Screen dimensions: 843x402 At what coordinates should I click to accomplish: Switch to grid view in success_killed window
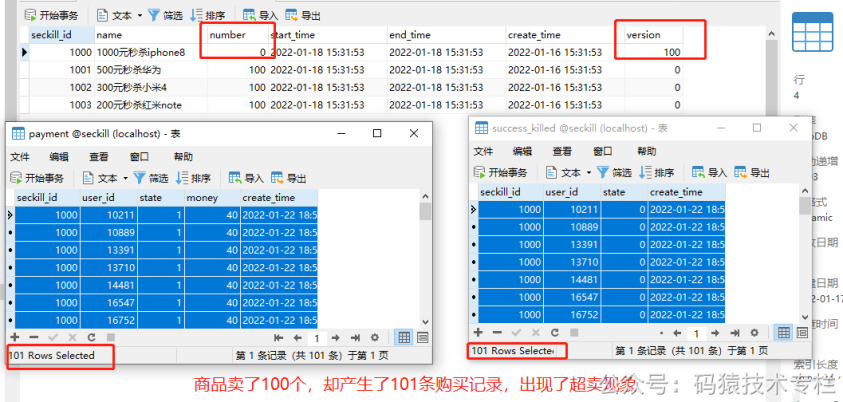pos(784,333)
